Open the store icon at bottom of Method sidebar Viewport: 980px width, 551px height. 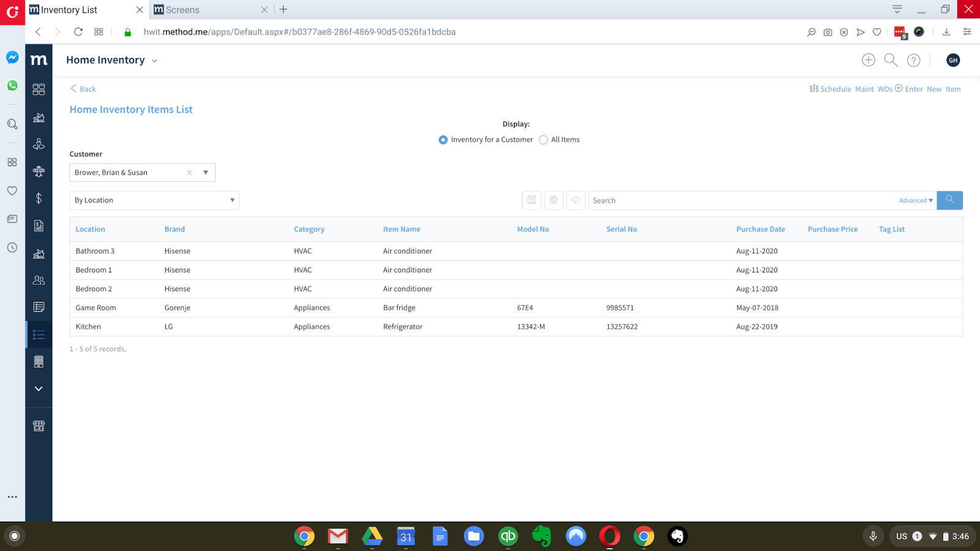click(x=39, y=426)
